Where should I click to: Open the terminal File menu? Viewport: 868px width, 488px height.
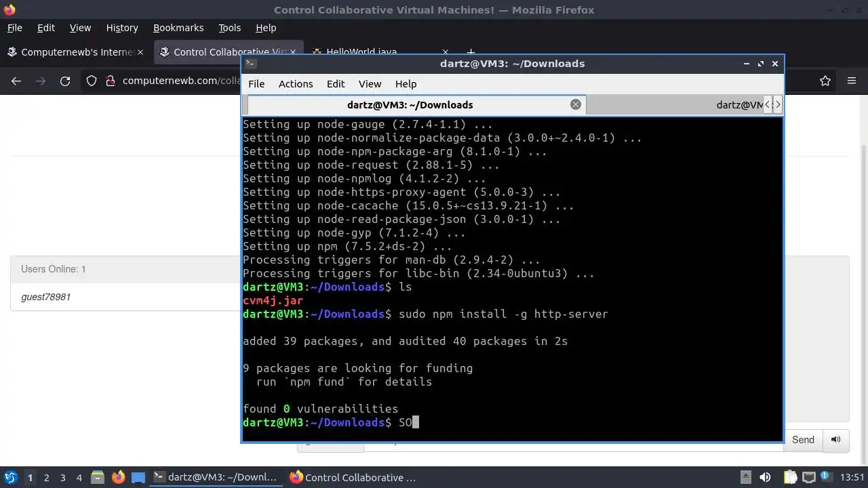[x=256, y=84]
